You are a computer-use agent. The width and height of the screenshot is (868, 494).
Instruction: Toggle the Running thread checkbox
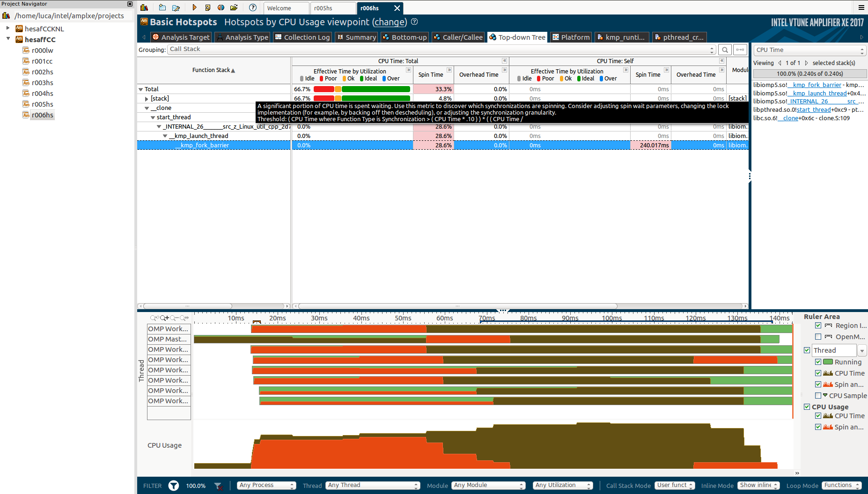click(818, 362)
